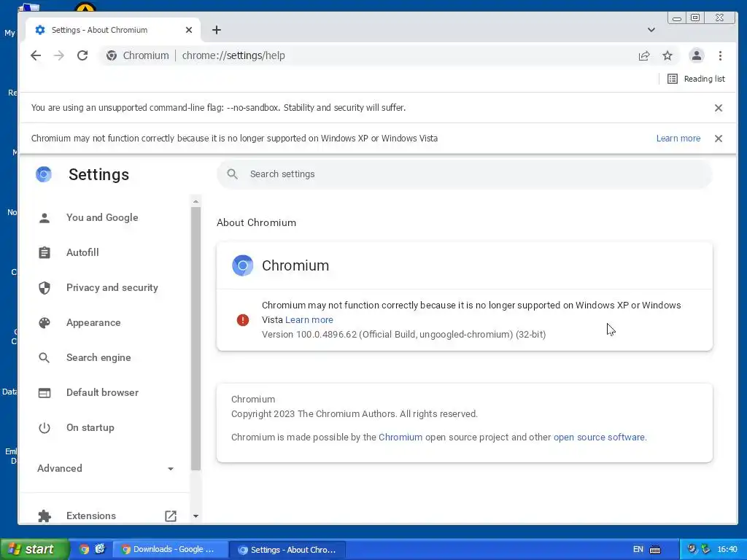Open Default browser settings

pyautogui.click(x=102, y=392)
